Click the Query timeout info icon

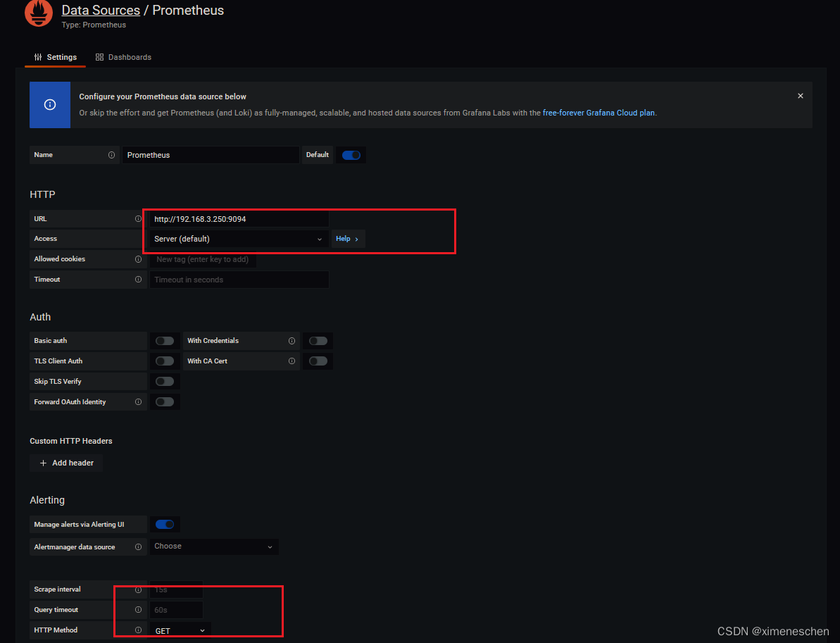click(138, 610)
